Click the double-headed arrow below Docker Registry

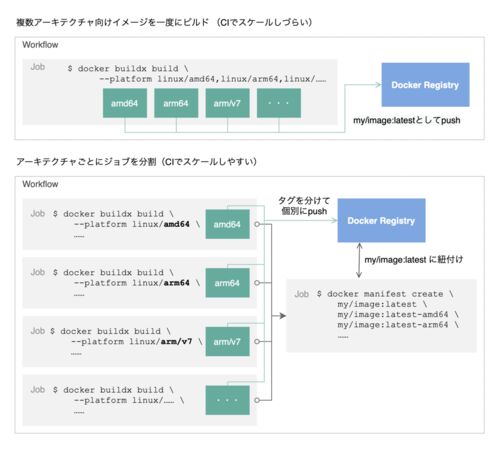pyautogui.click(x=359, y=260)
